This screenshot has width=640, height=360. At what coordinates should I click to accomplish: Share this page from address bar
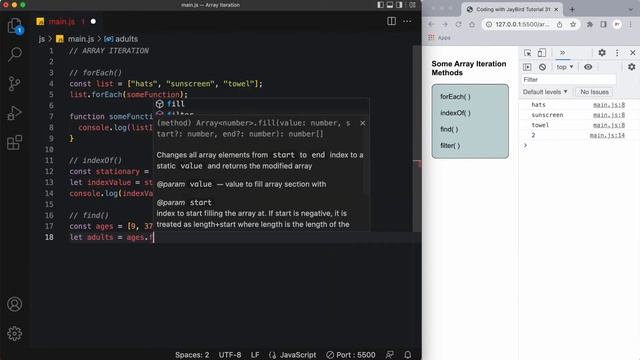click(560, 24)
